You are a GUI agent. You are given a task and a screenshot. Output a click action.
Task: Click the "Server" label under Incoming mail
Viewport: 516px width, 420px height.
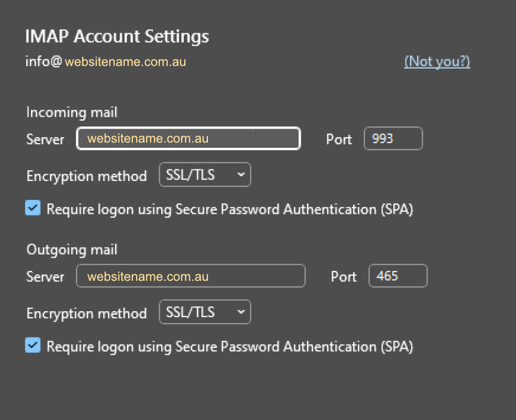45,139
